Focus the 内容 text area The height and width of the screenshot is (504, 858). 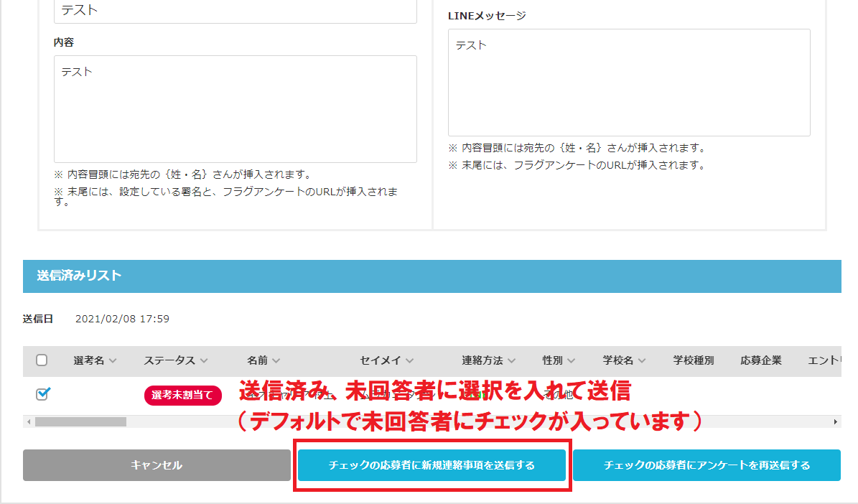235,109
